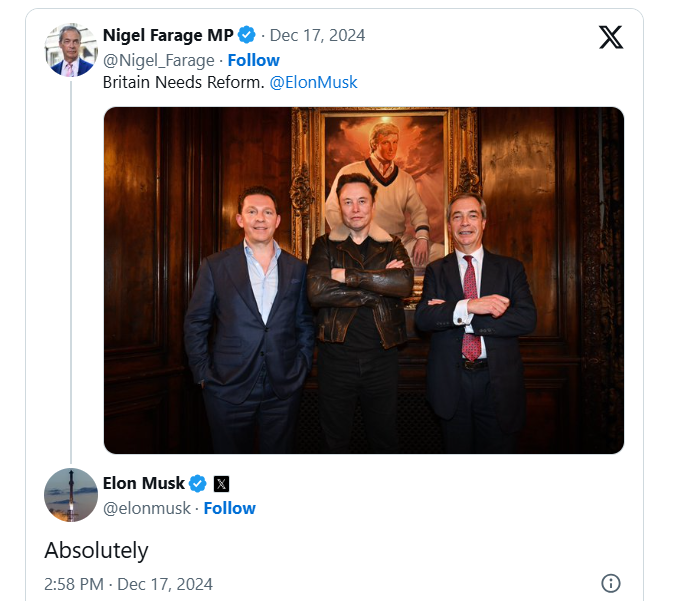This screenshot has width=679, height=601.
Task: Click the X logo in the top-right corner
Action: pyautogui.click(x=610, y=37)
